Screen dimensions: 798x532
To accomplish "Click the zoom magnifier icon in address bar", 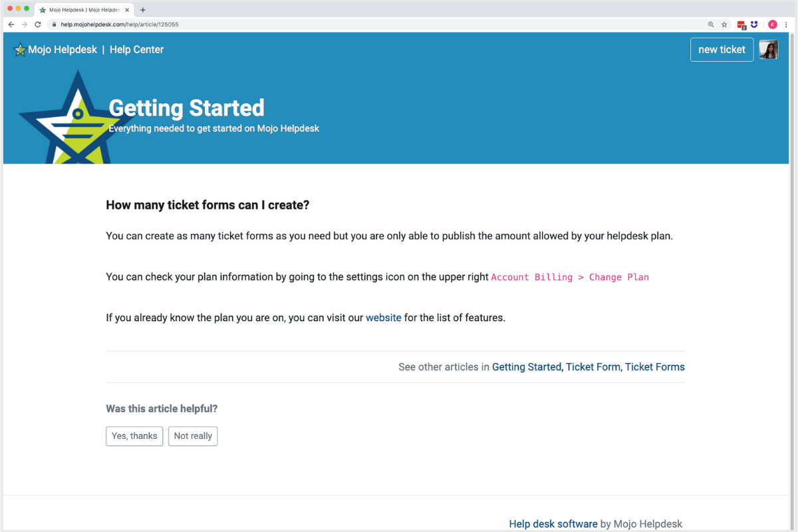I will pyautogui.click(x=711, y=25).
